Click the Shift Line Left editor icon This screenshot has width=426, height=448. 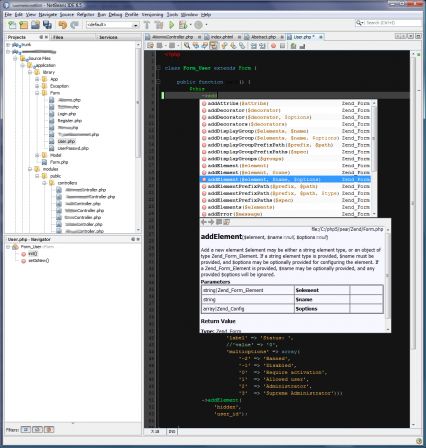(254, 46)
